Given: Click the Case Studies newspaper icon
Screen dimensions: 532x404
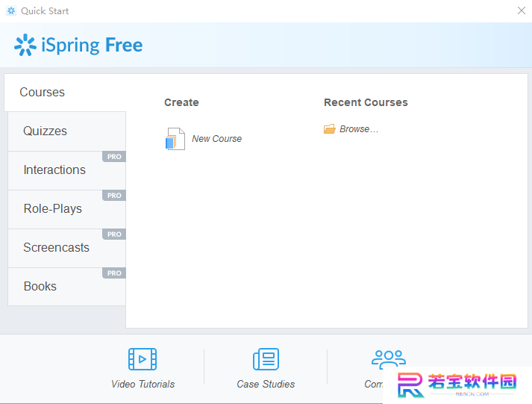Looking at the screenshot, I should [266, 359].
